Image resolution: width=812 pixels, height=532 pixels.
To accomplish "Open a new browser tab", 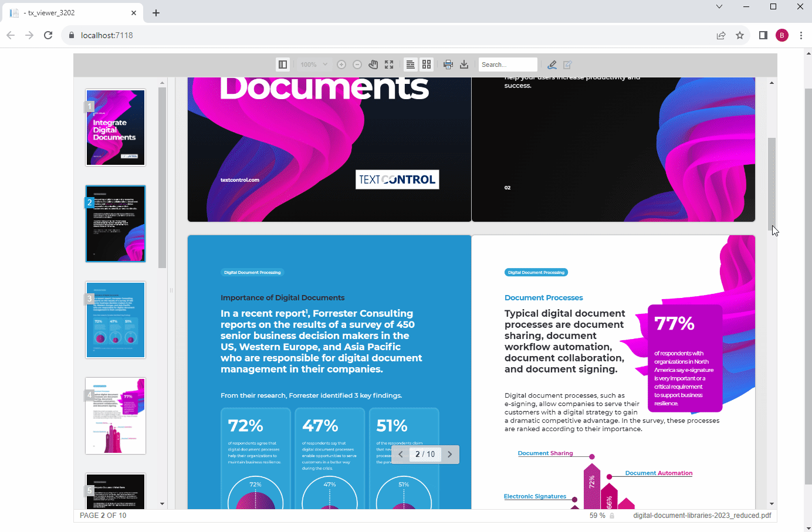I will pos(156,12).
